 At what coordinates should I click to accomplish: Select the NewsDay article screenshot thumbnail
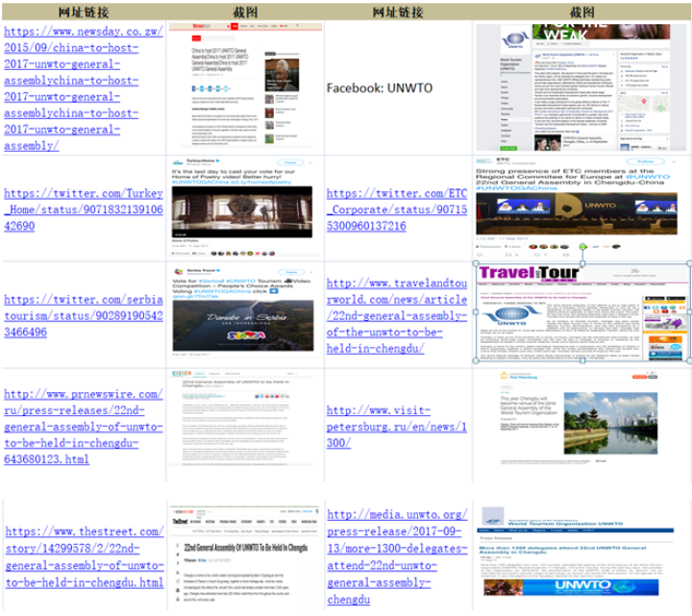click(245, 85)
